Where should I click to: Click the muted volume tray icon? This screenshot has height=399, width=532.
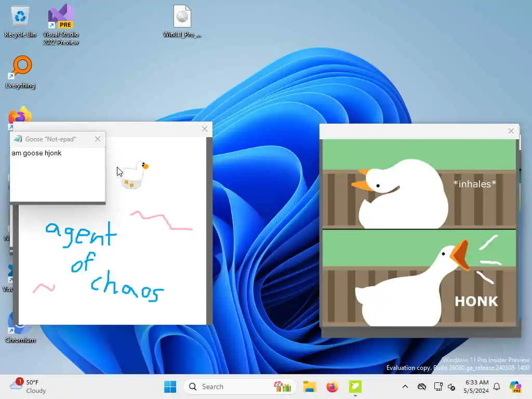click(451, 387)
